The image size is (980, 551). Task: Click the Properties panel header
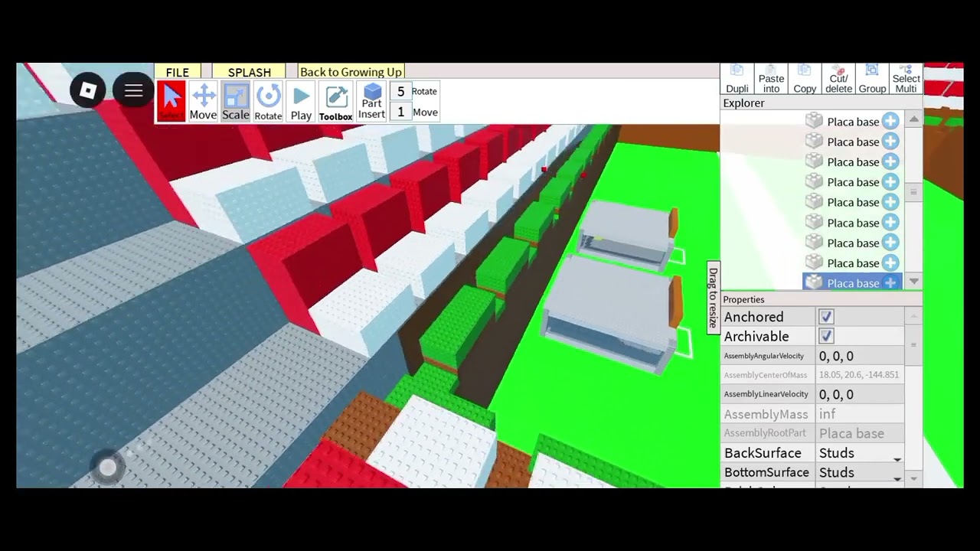coord(822,300)
